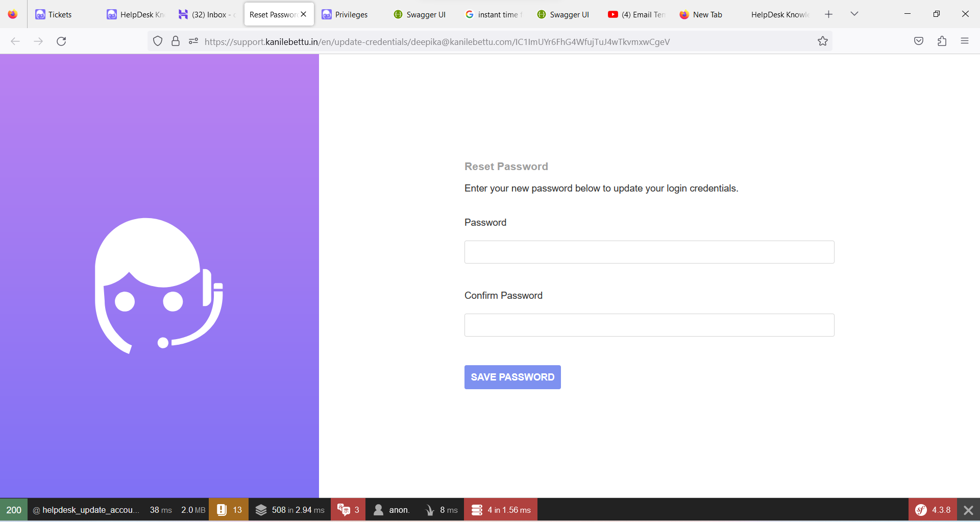980x522 pixels.
Task: Open the tracking protection shield icon
Action: click(158, 41)
